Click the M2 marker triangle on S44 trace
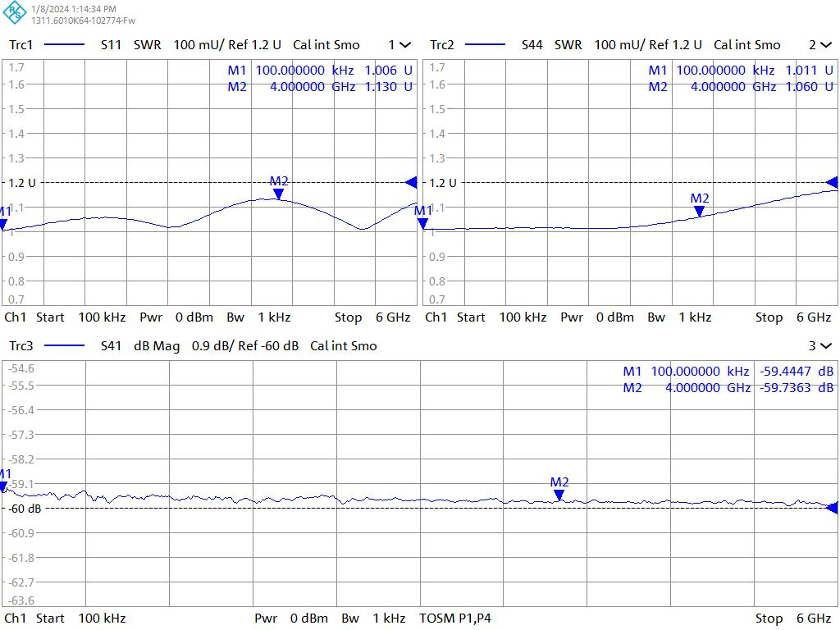 [x=699, y=211]
